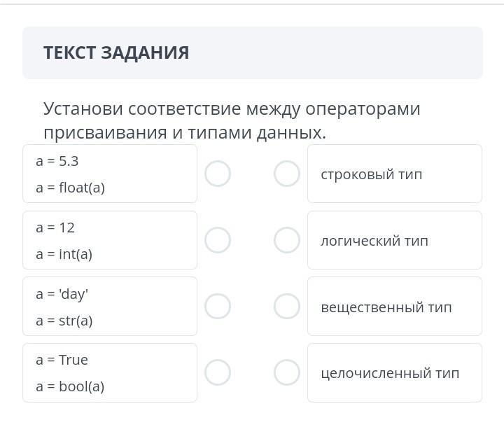Select the circle beside 'вещественный тип'
504x441 pixels.
pyautogui.click(x=287, y=306)
